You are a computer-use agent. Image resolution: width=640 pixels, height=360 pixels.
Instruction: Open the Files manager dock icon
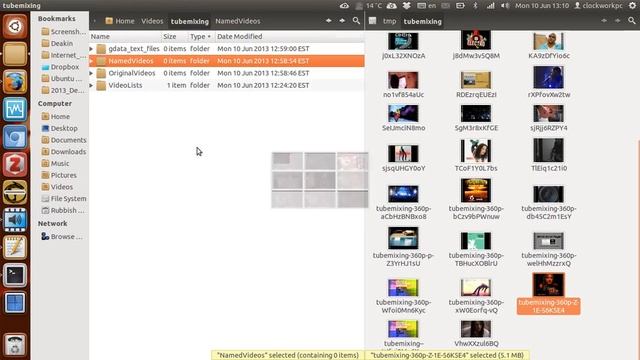[x=15, y=54]
